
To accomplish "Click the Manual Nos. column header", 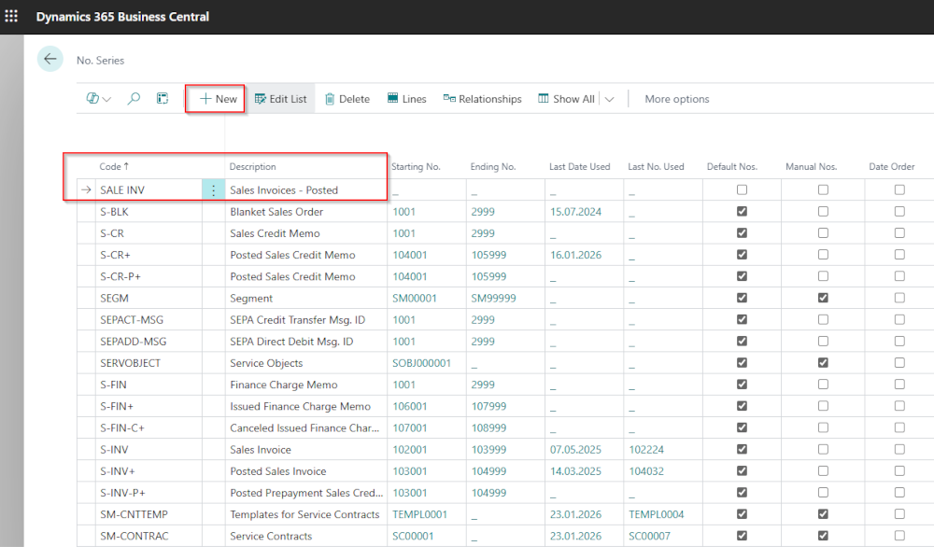I will pos(812,167).
